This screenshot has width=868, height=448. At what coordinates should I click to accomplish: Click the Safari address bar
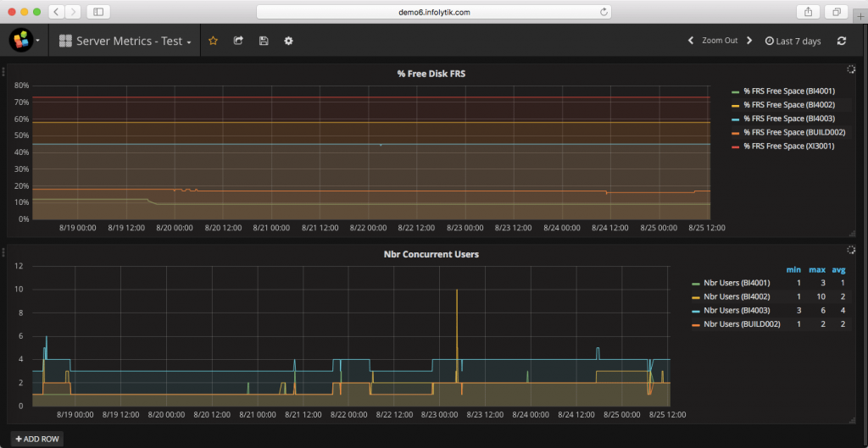tap(433, 12)
